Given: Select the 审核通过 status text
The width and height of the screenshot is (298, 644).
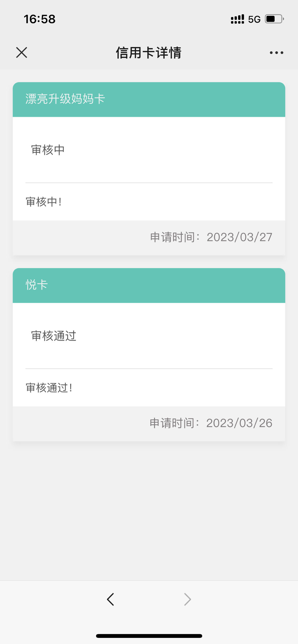Looking at the screenshot, I should coord(54,336).
